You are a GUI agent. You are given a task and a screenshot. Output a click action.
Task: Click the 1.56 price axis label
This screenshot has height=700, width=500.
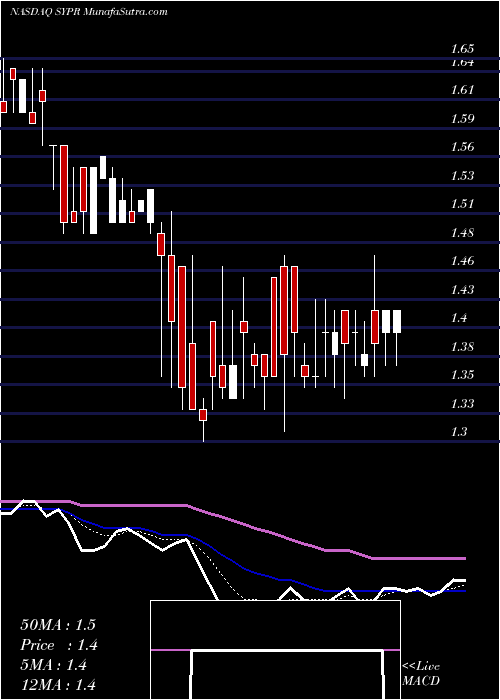[x=462, y=147]
